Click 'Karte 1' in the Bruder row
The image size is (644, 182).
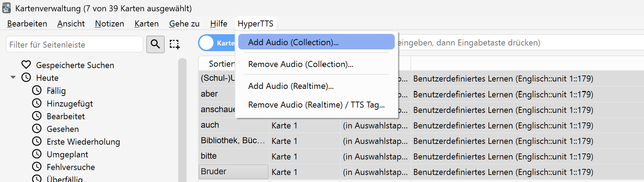point(285,172)
